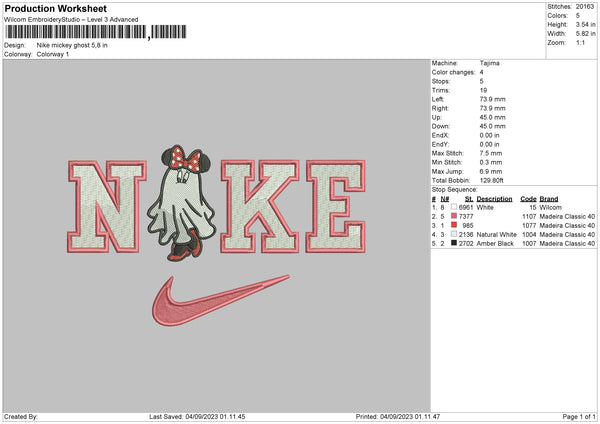
Task: Click the embroidered letter N
Action: (107, 207)
